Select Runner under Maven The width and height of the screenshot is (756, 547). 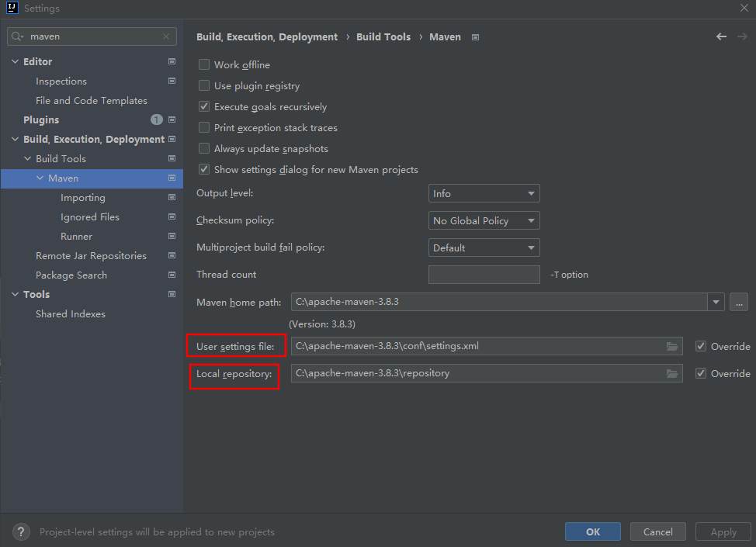click(x=76, y=236)
